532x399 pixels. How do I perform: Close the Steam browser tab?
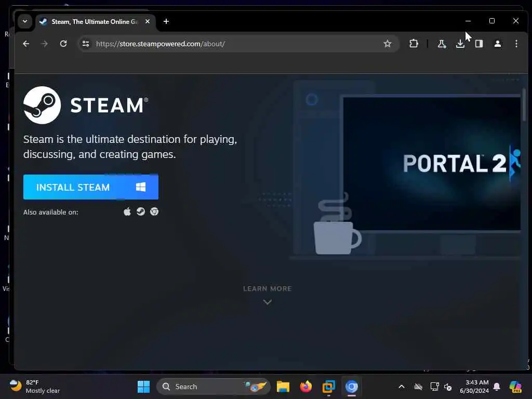[x=148, y=21]
